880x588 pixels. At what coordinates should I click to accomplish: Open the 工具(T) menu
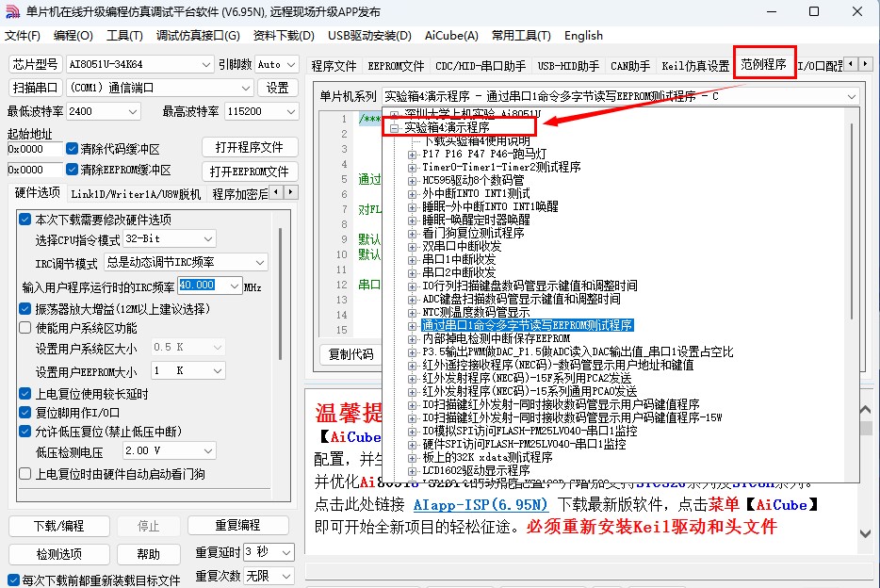pyautogui.click(x=124, y=36)
